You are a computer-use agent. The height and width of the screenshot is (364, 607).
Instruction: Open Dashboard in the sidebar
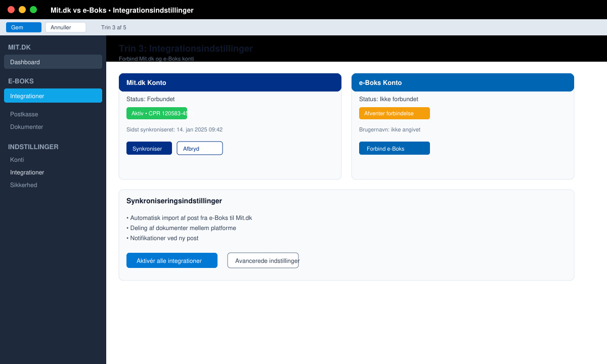click(53, 62)
